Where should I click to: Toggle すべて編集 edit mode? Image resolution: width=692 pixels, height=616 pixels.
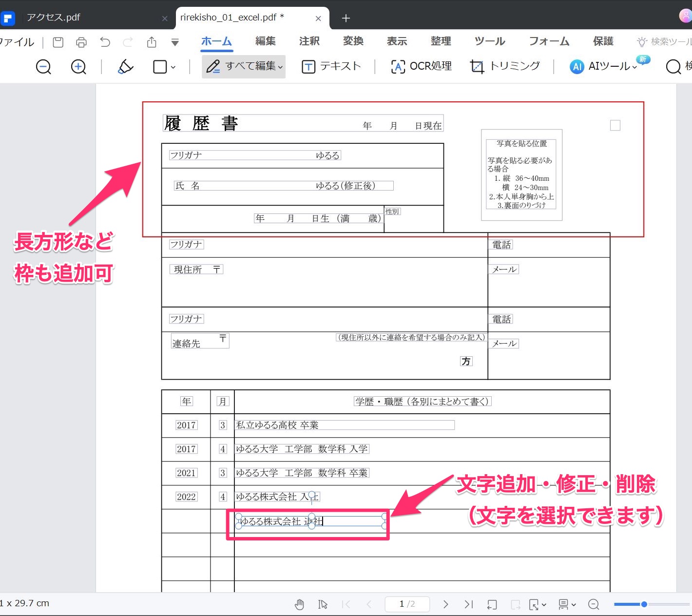(243, 66)
